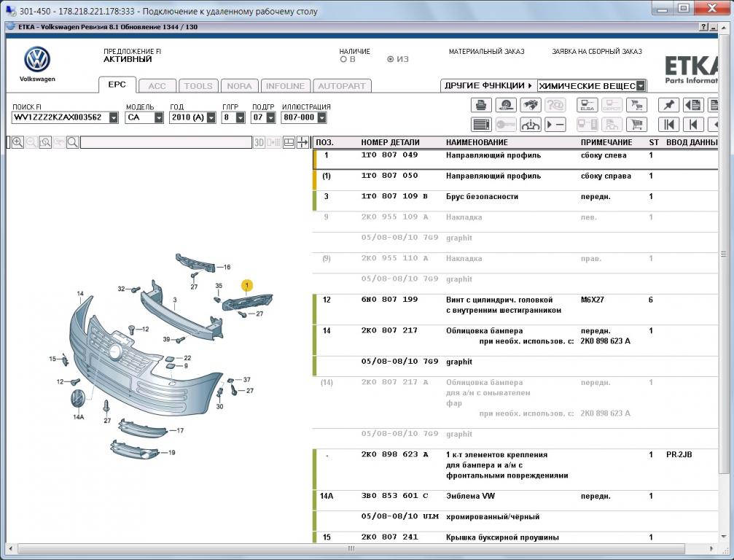Image resolution: width=734 pixels, height=560 pixels.
Task: Select part row 2K0 898 623 A
Action: (x=515, y=469)
